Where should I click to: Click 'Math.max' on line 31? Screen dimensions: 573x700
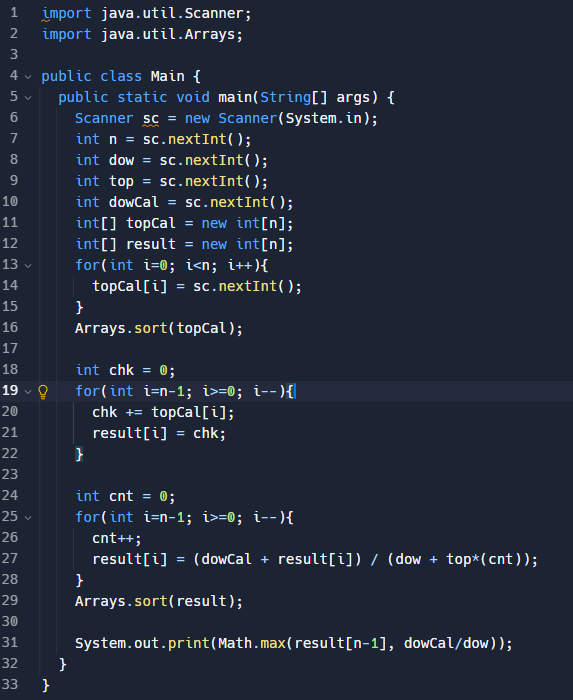(252, 643)
